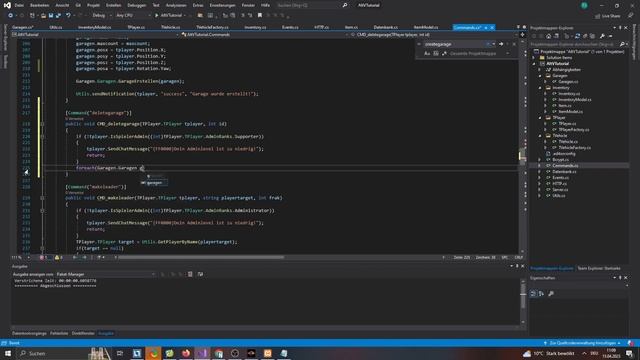Expand the replace toggle arrow in find box
This screenshot has height=360, width=640.
[x=419, y=44]
